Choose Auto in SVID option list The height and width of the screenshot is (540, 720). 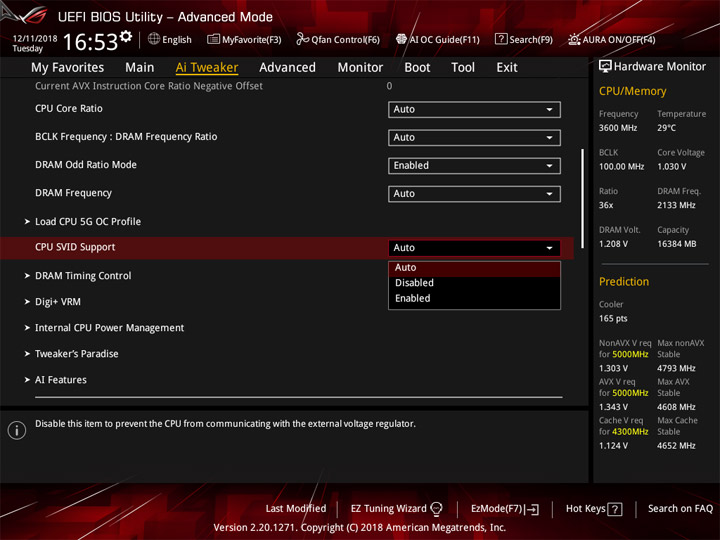(474, 268)
